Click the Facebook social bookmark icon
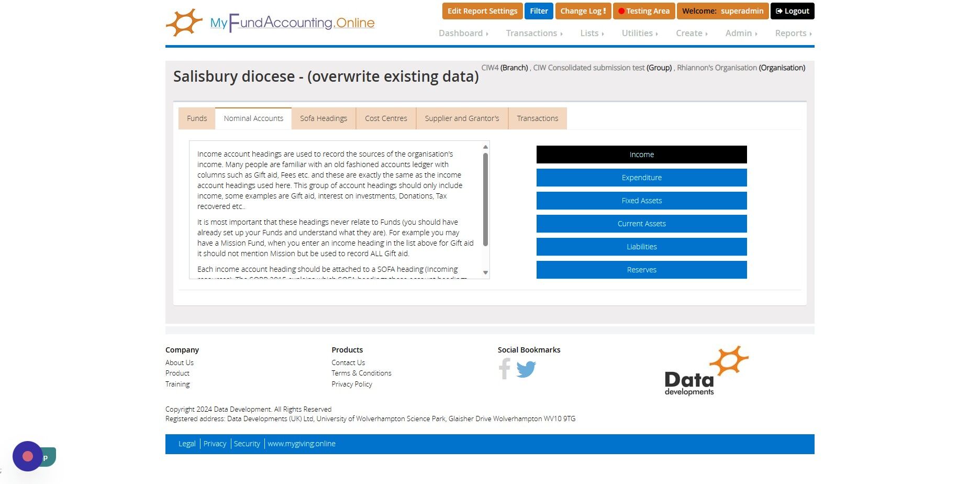 click(505, 369)
